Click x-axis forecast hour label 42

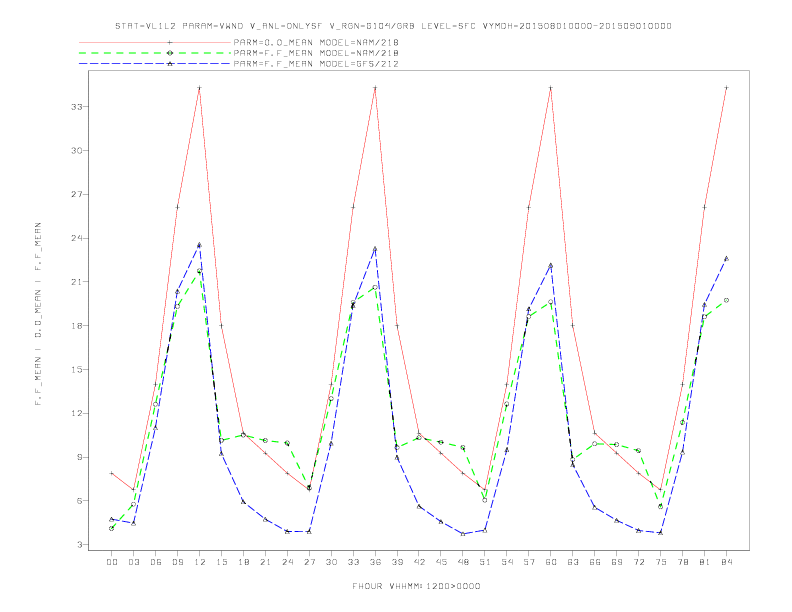pos(419,562)
